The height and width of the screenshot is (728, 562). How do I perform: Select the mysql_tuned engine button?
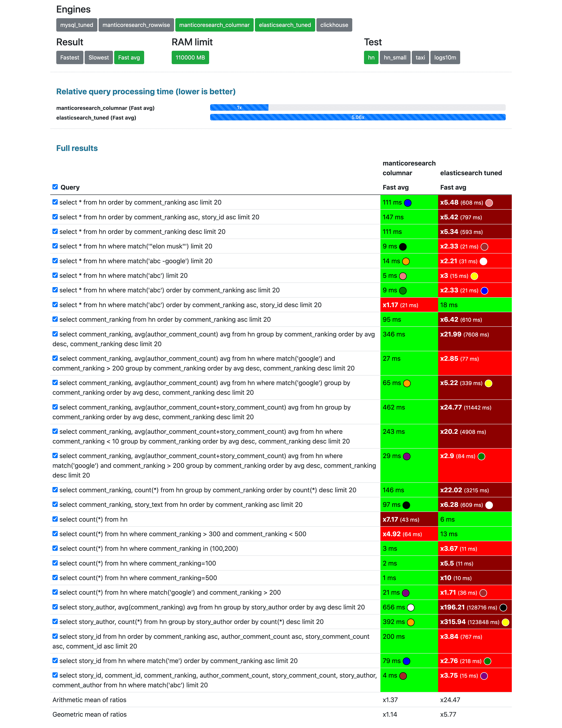77,25
